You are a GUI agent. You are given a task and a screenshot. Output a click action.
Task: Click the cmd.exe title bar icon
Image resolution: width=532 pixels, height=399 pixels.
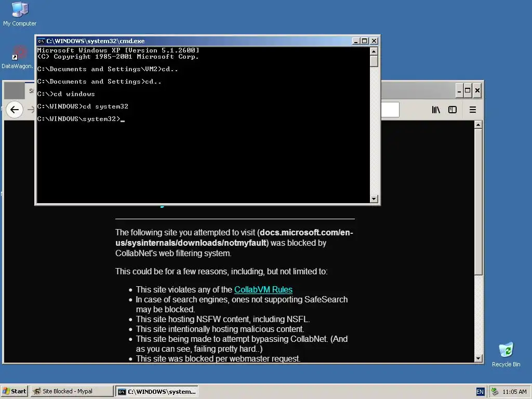pos(41,41)
